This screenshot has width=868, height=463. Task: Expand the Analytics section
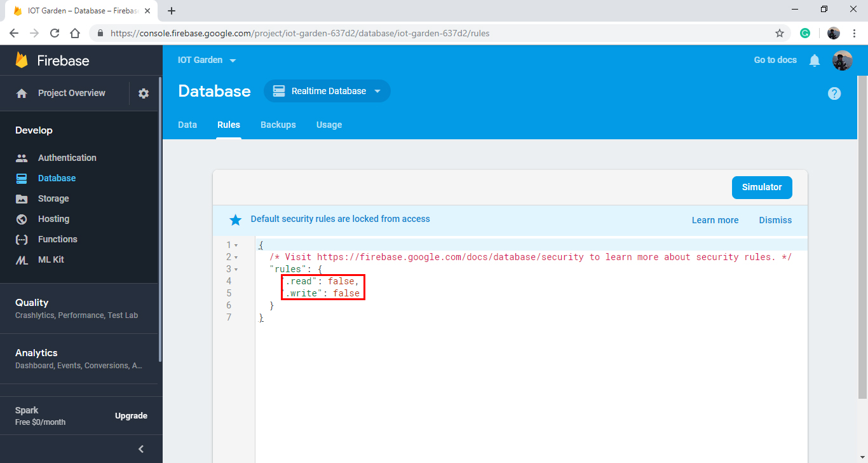[79, 359]
